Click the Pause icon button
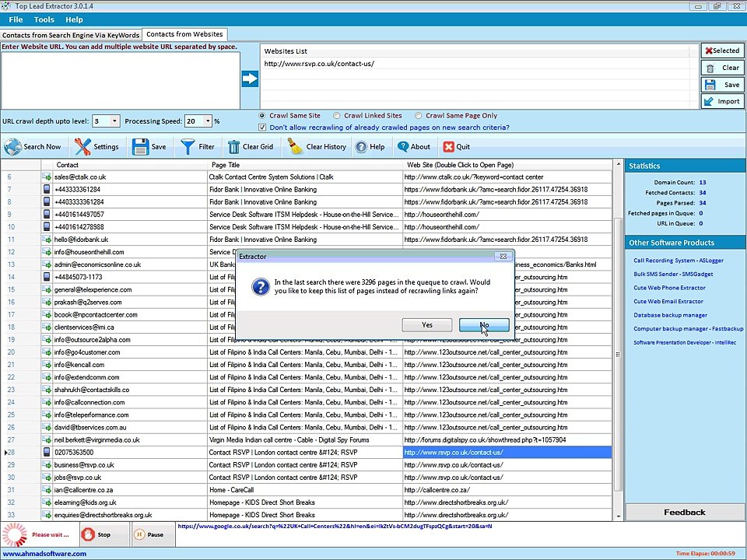 click(x=139, y=535)
